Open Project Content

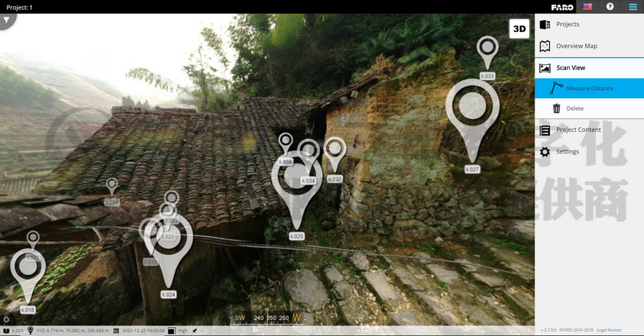pos(589,130)
